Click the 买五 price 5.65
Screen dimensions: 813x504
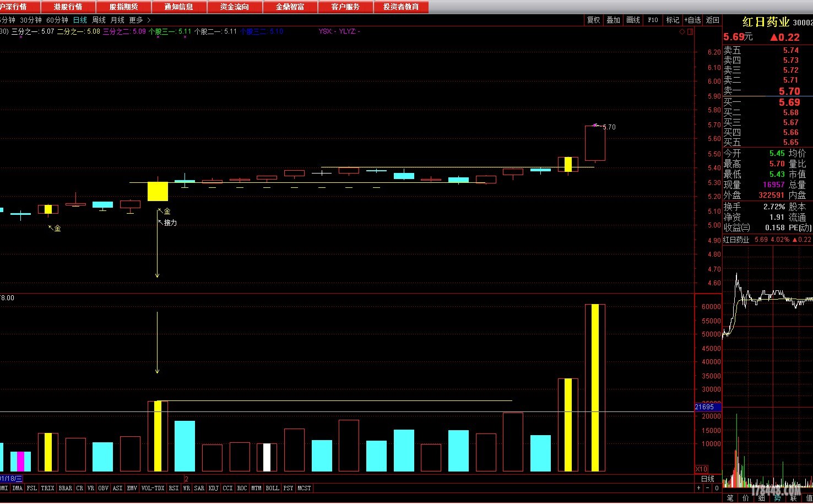[791, 142]
